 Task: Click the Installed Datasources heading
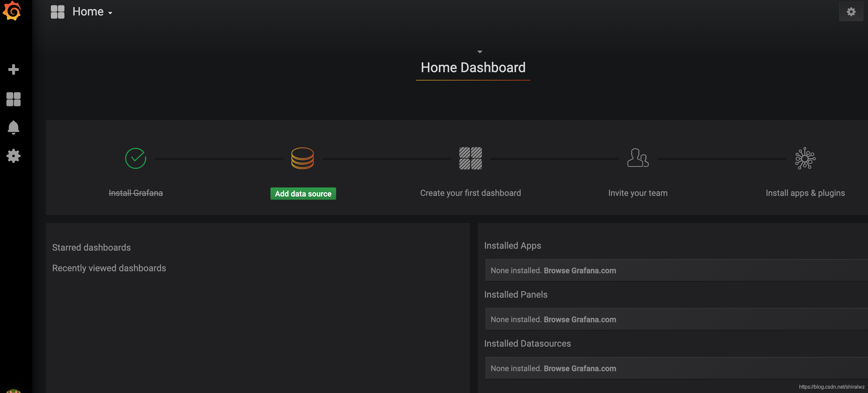tap(527, 343)
